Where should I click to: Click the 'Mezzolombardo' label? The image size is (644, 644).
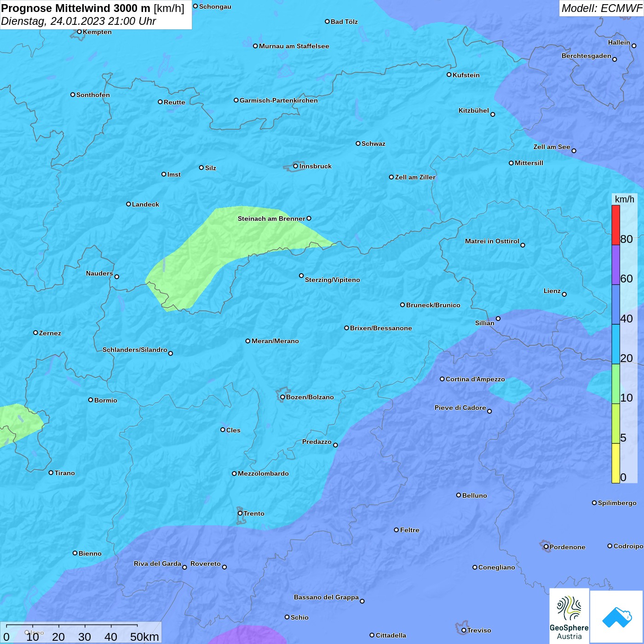(263, 473)
